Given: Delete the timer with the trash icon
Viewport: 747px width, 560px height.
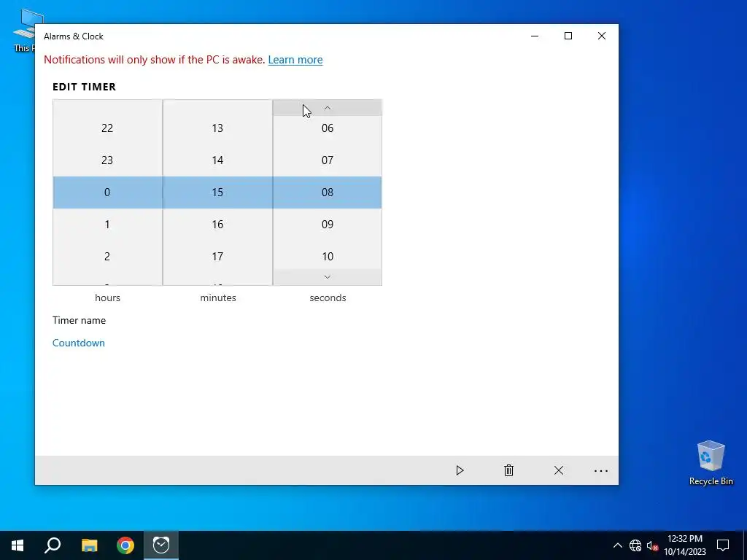Looking at the screenshot, I should coord(508,470).
